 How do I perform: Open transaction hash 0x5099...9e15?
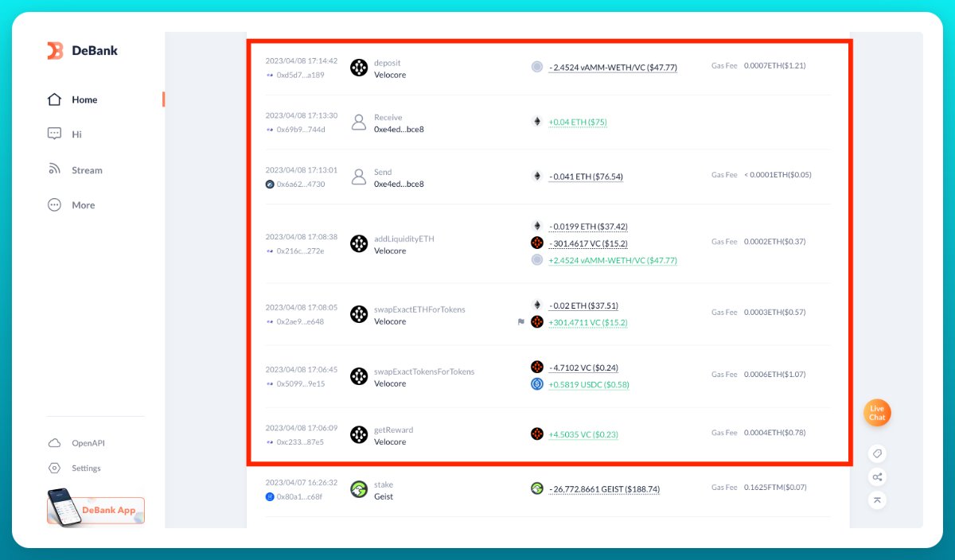[301, 383]
